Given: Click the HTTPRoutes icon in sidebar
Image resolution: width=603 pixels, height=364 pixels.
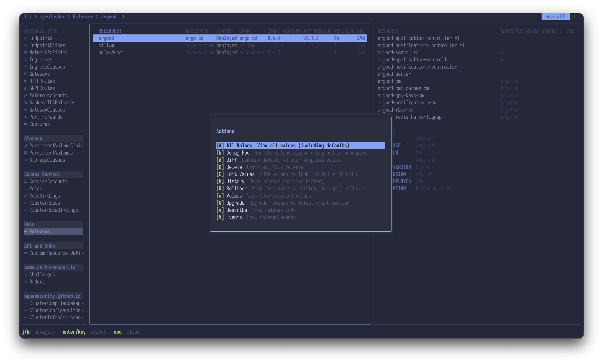Looking at the screenshot, I should [25, 81].
